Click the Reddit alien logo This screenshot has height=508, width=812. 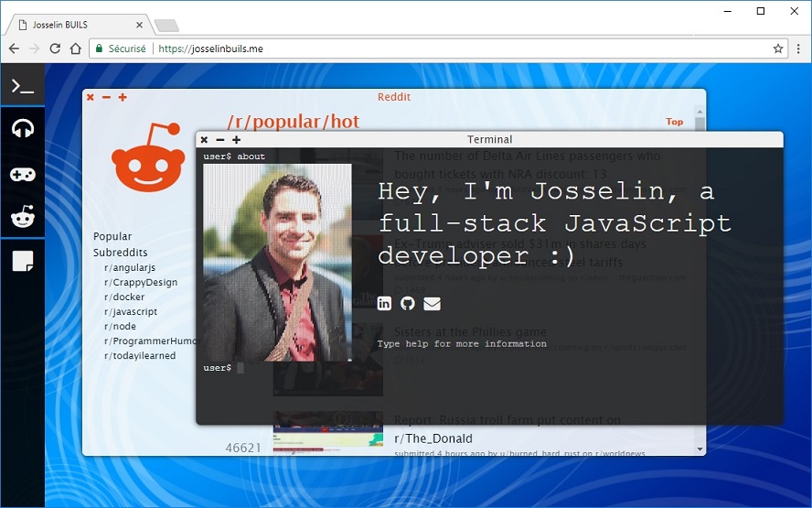(148, 157)
